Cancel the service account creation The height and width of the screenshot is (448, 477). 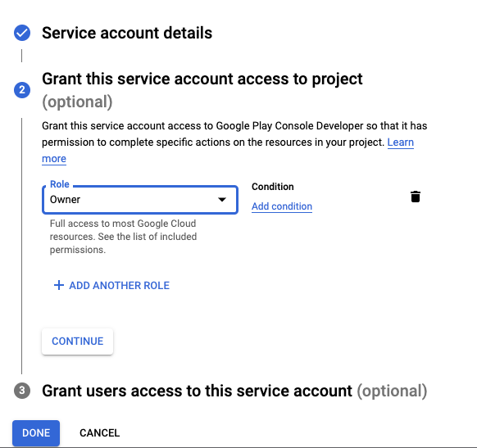[x=99, y=433]
